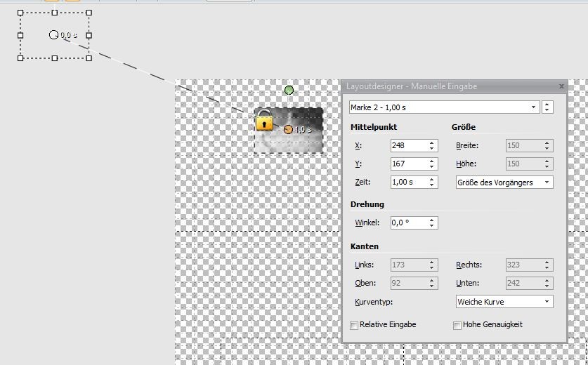The height and width of the screenshot is (365, 588).
Task: Click the top-left resize handle of the dashed frame
Action: point(20,13)
